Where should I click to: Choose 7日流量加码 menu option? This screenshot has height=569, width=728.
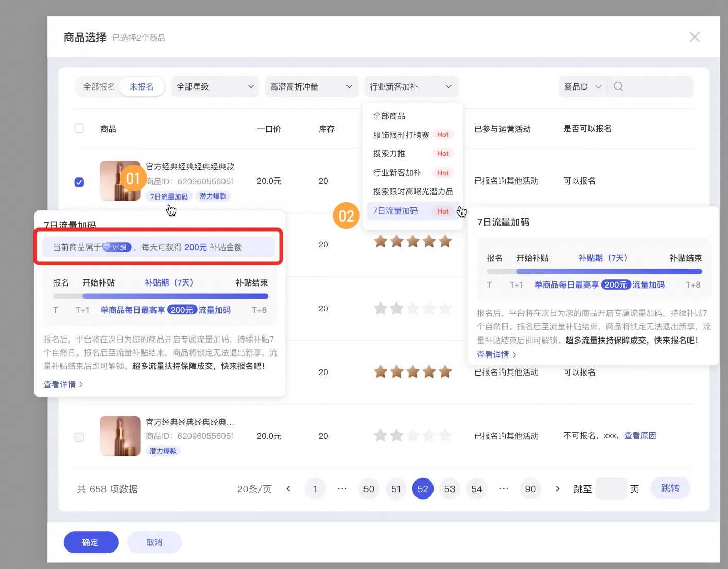click(413, 211)
